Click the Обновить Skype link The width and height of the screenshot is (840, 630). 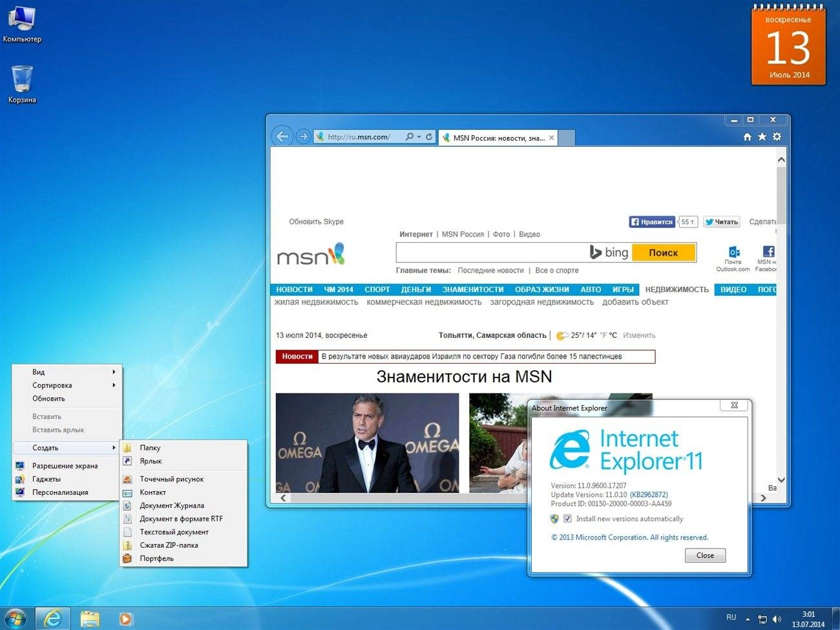point(316,222)
